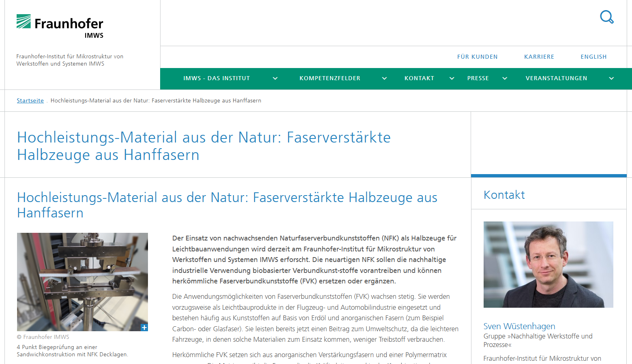This screenshot has height=364, width=632.
Task: Click the Gruppe »Nachhaltige Werkstoffe und Prozesse« text
Action: tap(538, 341)
